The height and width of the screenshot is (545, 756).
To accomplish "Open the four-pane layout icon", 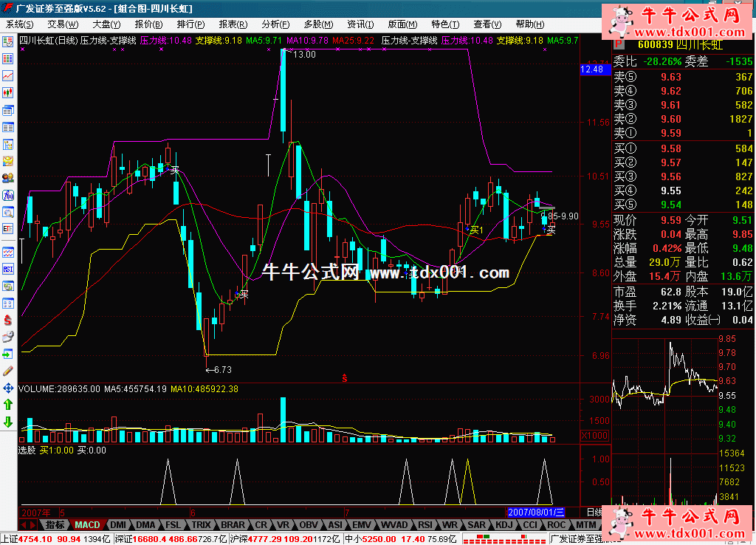I will coord(7,303).
